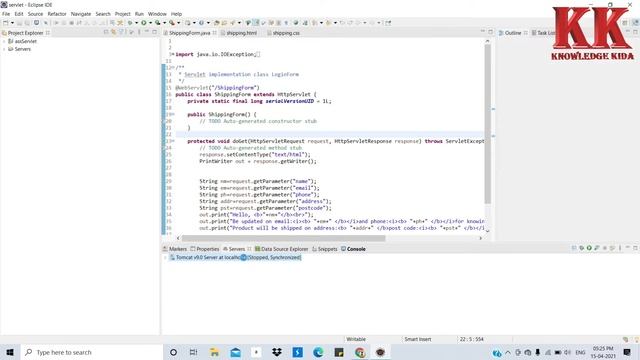Viewport: 640px width, 360px height.
Task: Open the Run menu
Action: [139, 14]
